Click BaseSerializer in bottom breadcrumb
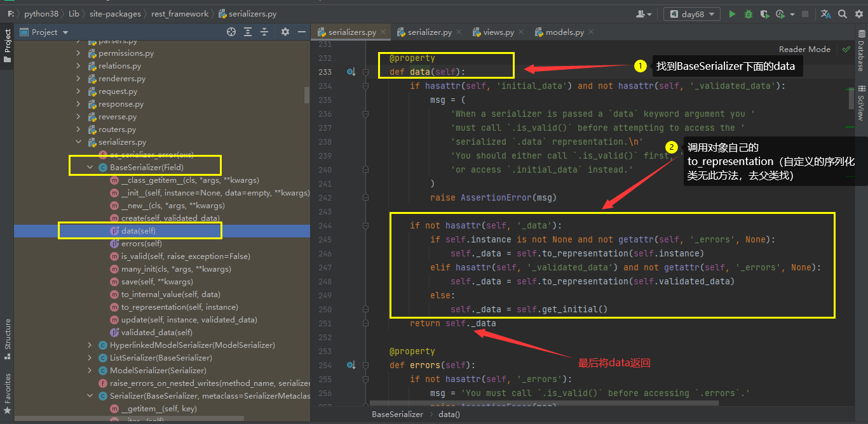The width and height of the screenshot is (868, 424). 398,414
